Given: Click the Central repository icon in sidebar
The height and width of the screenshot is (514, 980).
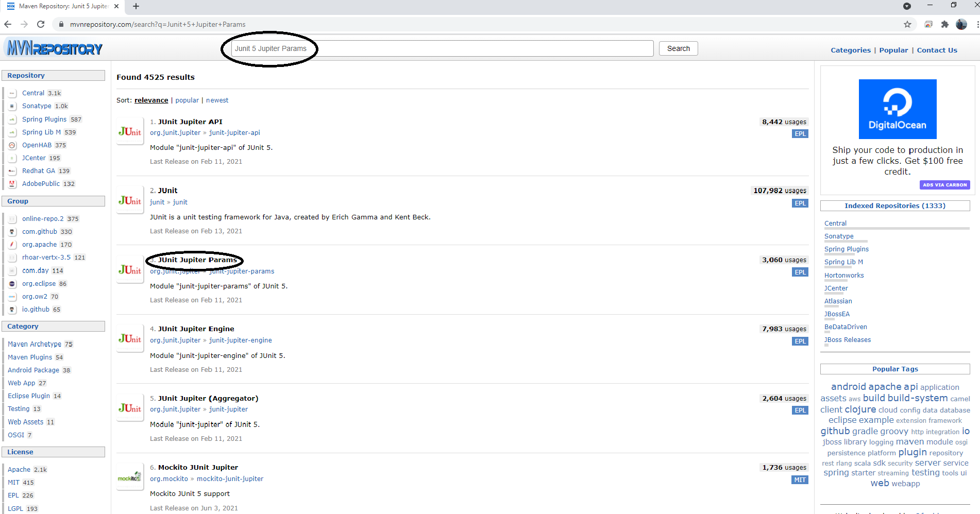Looking at the screenshot, I should 13,93.
